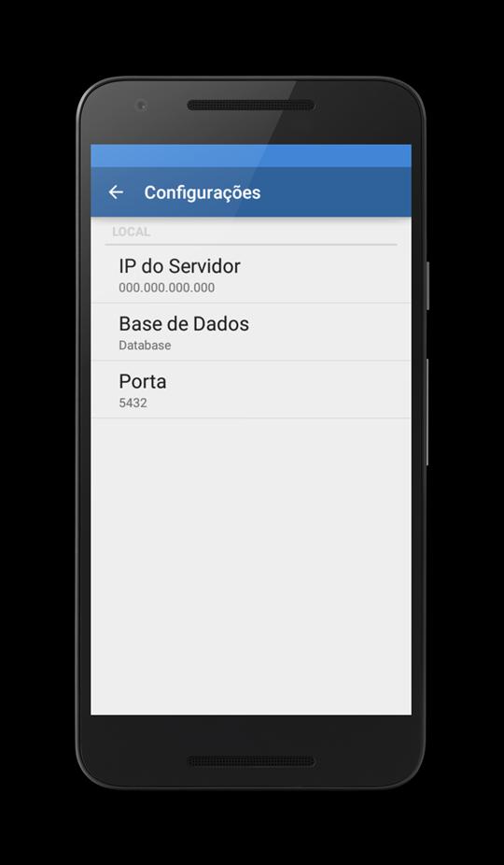
Task: Tap the bottom speaker grille
Action: pos(251,760)
